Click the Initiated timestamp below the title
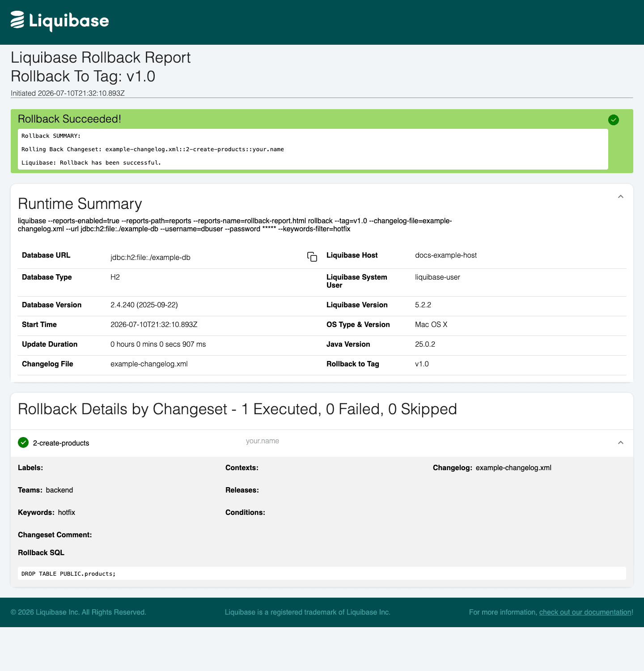This screenshot has width=644, height=671. coord(68,93)
